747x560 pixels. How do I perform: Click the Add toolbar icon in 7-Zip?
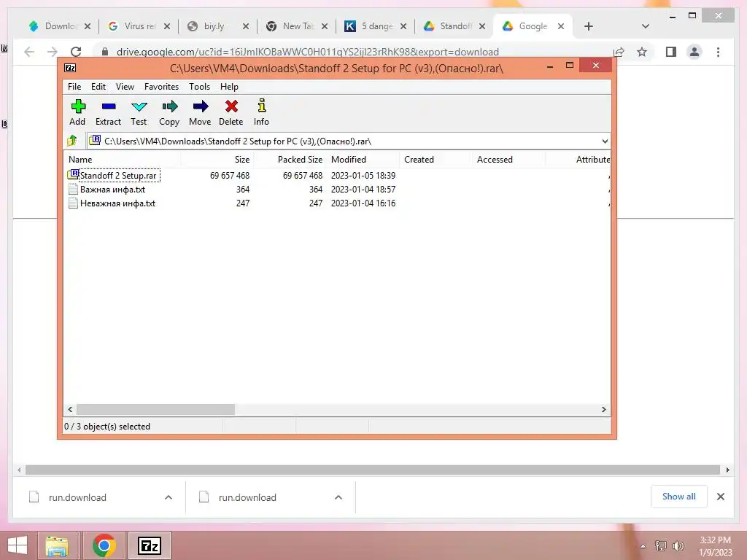click(x=77, y=106)
